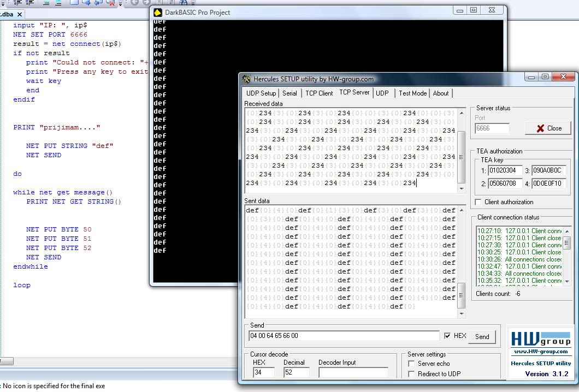Click the next bookmark toolbar icon

(x=86, y=3)
